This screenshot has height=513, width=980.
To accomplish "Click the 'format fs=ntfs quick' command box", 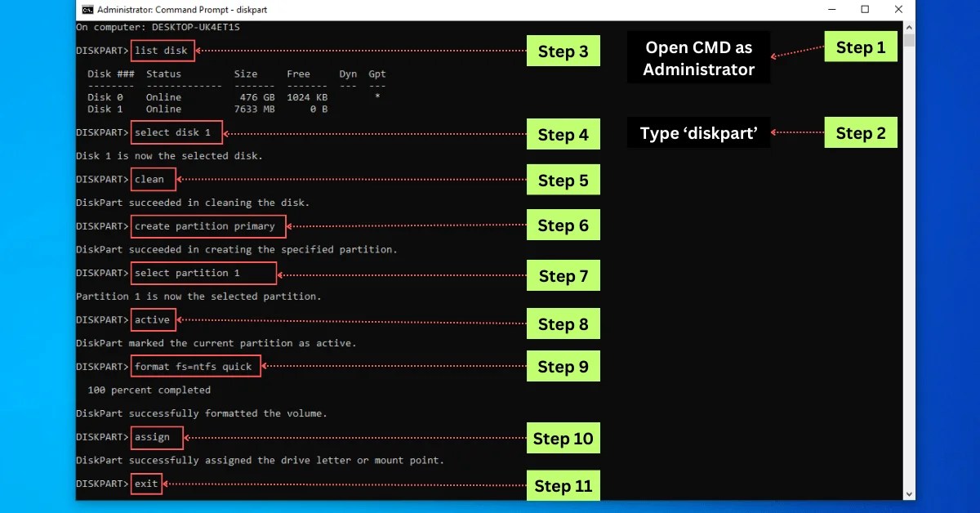I will pos(194,366).
